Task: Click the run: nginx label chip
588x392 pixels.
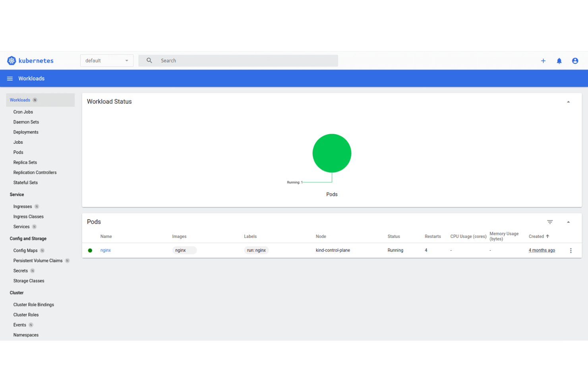Action: (x=256, y=250)
